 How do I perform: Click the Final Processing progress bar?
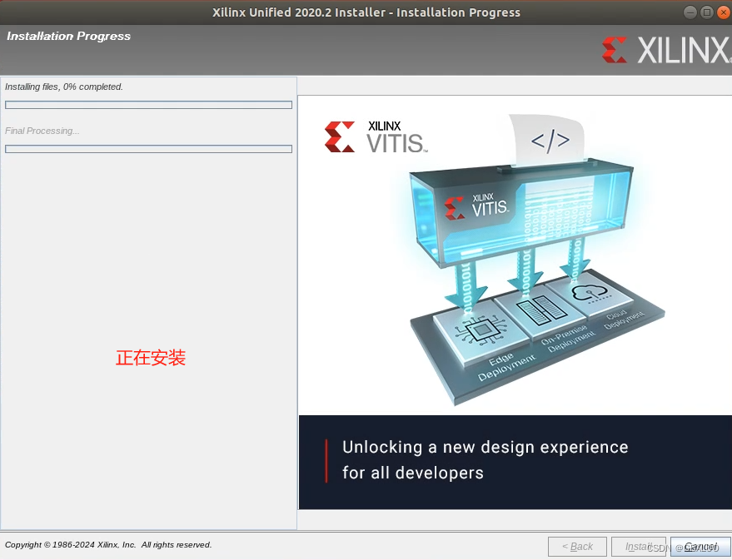point(148,149)
